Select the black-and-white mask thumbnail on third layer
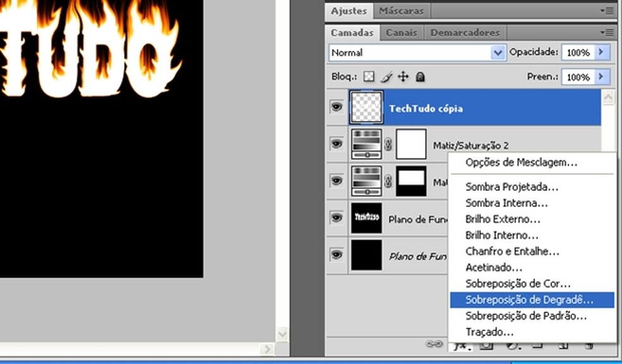 coord(412,181)
